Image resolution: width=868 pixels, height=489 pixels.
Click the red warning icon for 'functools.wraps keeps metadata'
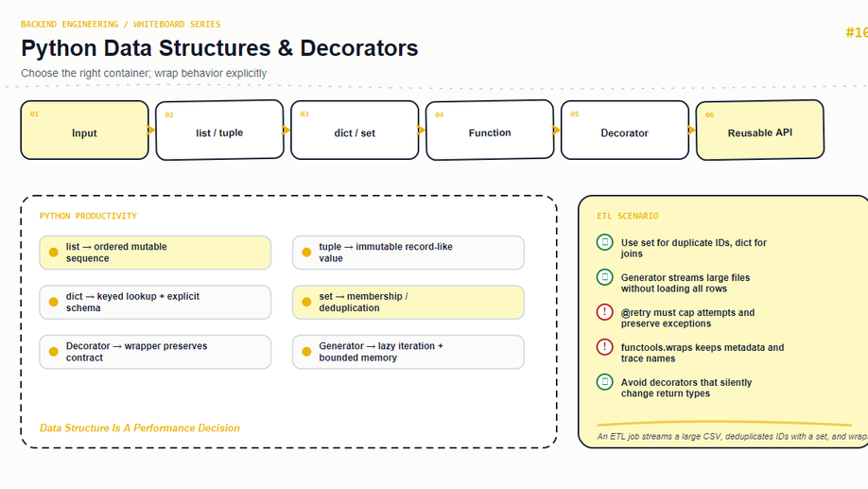click(x=604, y=347)
